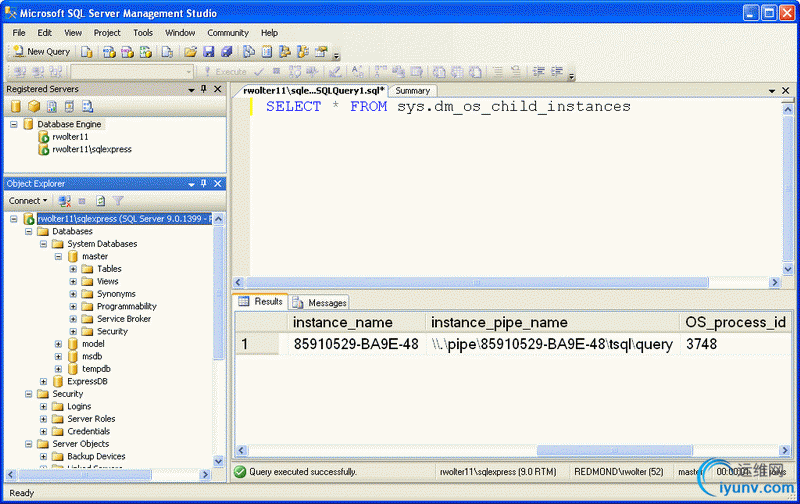Start an Analysis Services MDX Query
The width and height of the screenshot is (800, 504).
[109, 52]
